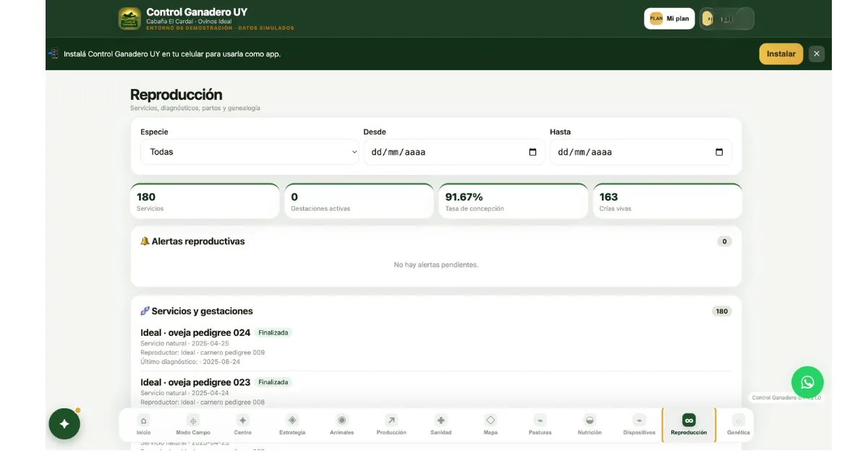
Task: Focus the Hasta date field
Action: (641, 152)
